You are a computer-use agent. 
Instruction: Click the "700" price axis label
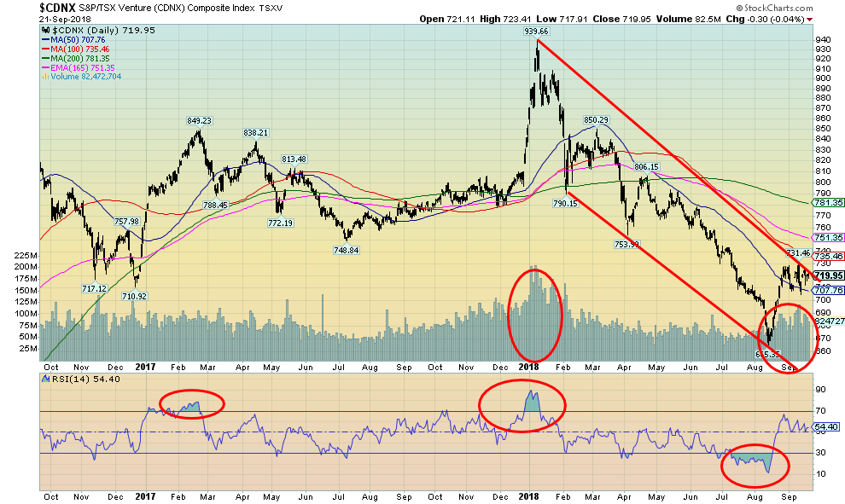[823, 299]
